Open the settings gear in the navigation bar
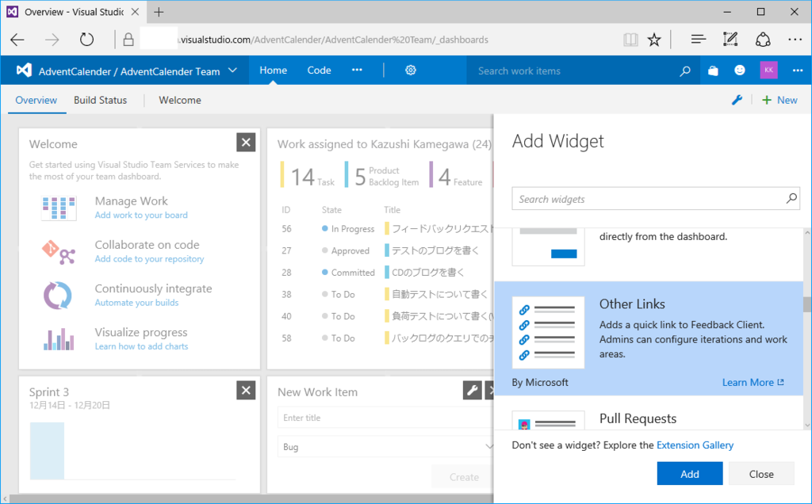The height and width of the screenshot is (504, 812). [411, 71]
